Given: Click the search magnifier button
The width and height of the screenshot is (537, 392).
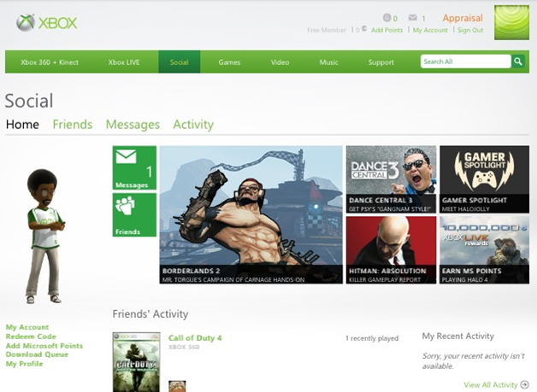Looking at the screenshot, I should tap(518, 61).
